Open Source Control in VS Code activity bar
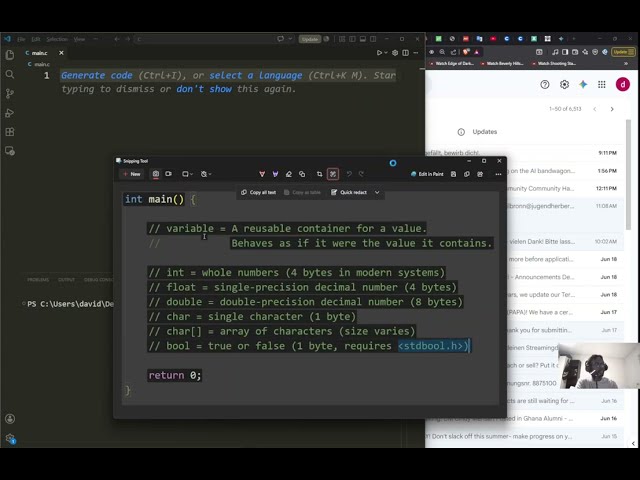640x480 pixels. [10, 93]
